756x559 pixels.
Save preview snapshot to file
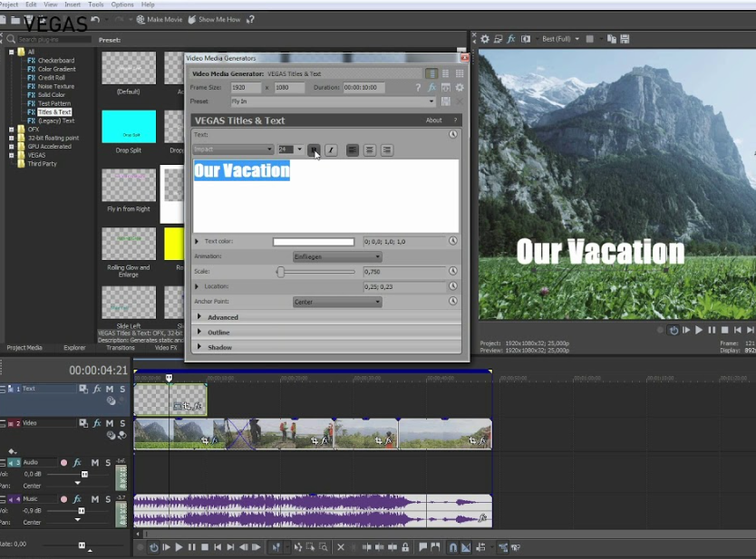(x=625, y=39)
